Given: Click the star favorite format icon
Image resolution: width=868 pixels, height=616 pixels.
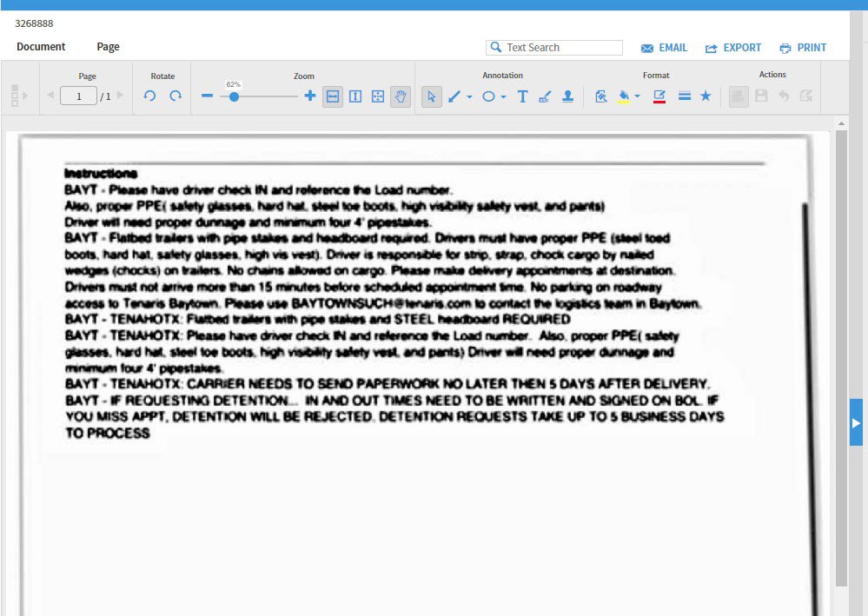Looking at the screenshot, I should (706, 96).
